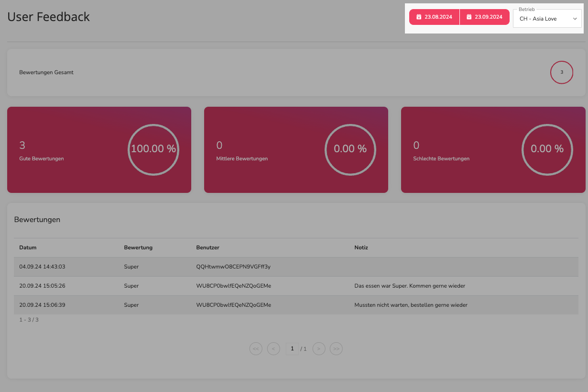Viewport: 588px width, 392px height.
Task: Click the total ratings circle showing 3
Action: coord(562,72)
